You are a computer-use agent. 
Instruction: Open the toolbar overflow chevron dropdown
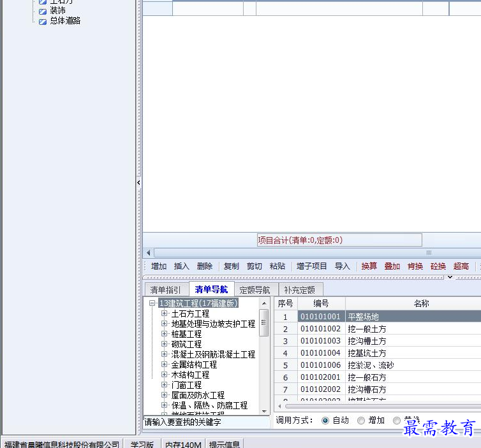(x=450, y=277)
